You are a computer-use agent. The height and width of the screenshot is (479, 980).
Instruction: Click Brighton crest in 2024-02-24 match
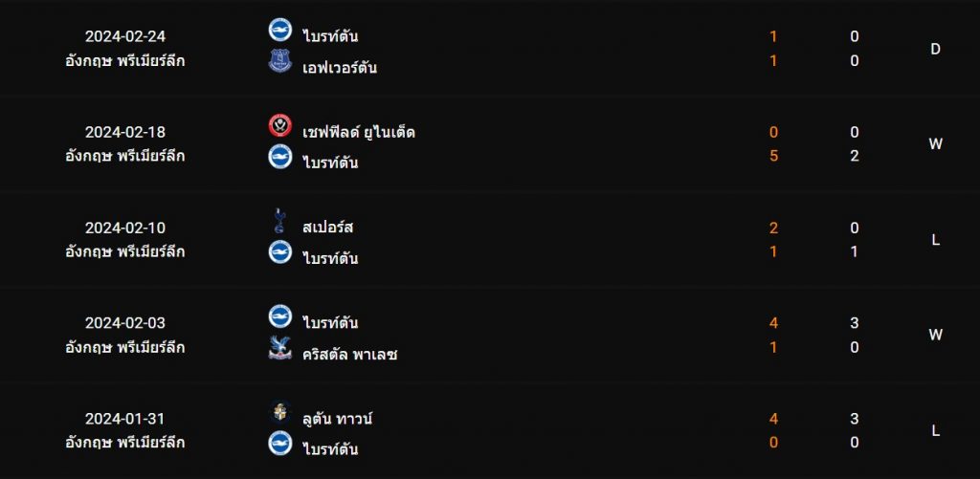[279, 31]
